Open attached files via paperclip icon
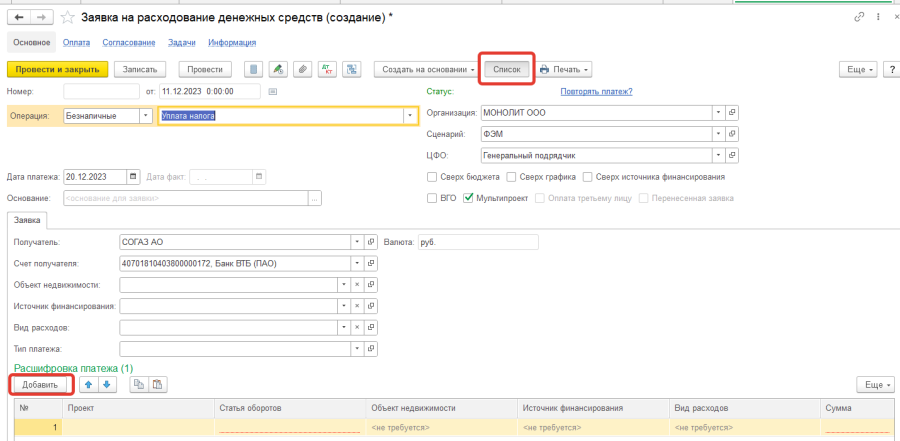This screenshot has height=441, width=900. point(301,70)
